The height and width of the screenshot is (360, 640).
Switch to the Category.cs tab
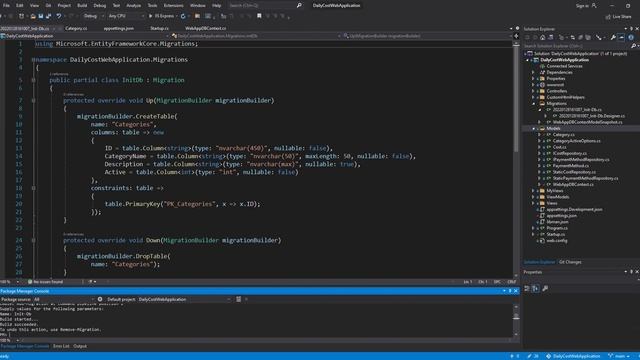pyautogui.click(x=76, y=29)
